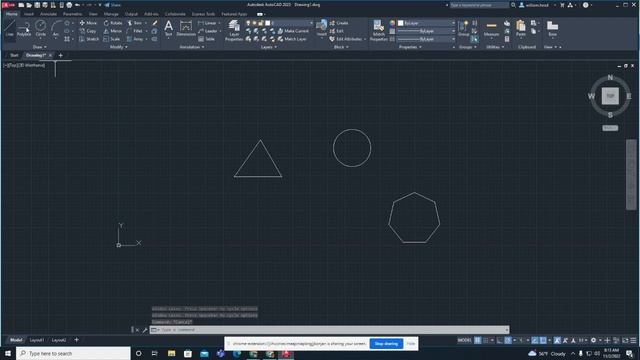This screenshot has height=360, width=640.
Task: Open the Linear dimension dropdown
Action: click(x=220, y=23)
